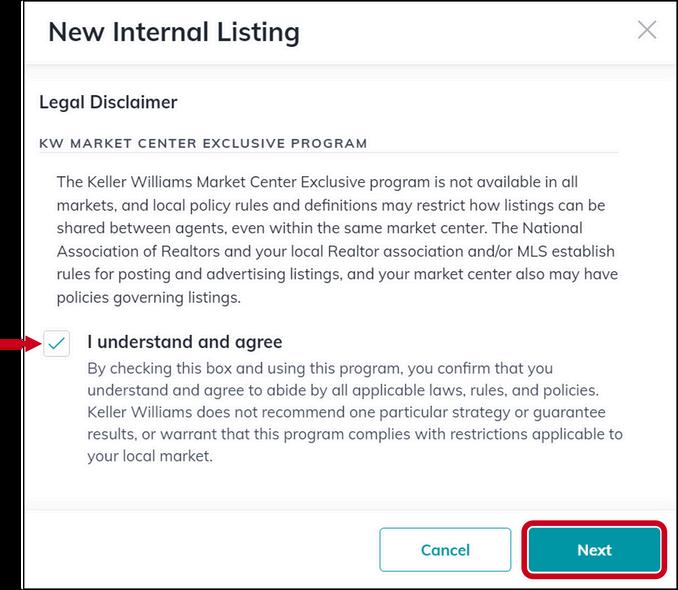Click the line starting "The Keller Williams Market"
The width and height of the screenshot is (678, 590).
click(x=317, y=182)
